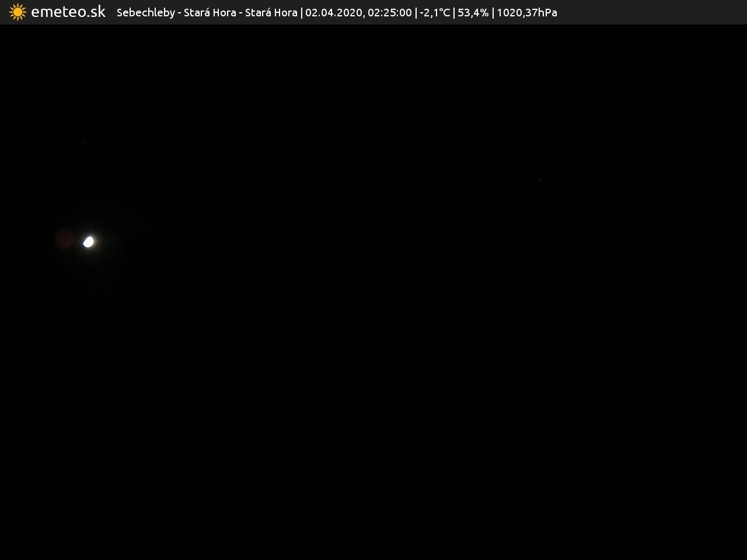
Task: Click the ".sk" part of the logo text
Action: point(95,12)
